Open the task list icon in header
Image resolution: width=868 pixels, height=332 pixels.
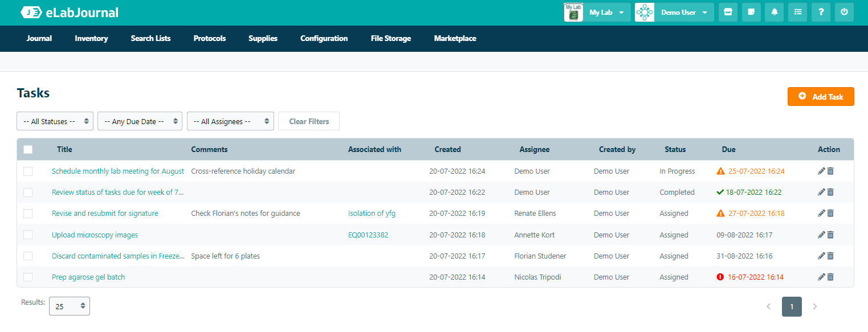click(x=797, y=12)
